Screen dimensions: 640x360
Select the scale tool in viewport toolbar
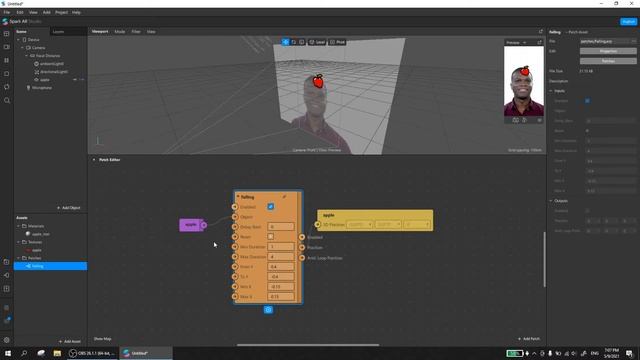tap(302, 42)
